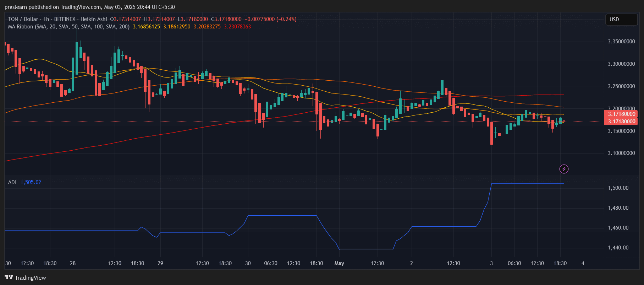Click orange SMA 50 value 3.18612950
The width and height of the screenshot is (644, 285).
point(177,27)
